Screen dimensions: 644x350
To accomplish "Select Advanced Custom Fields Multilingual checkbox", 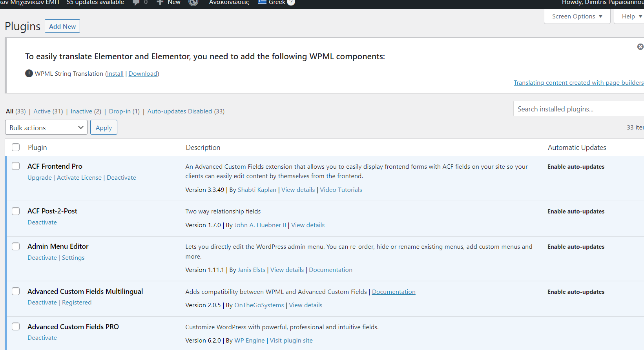I will tap(16, 291).
